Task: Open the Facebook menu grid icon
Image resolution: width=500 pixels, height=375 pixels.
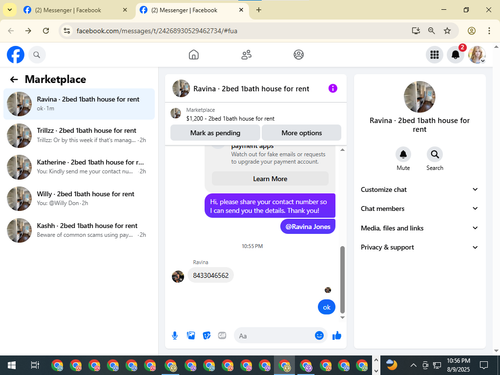Action: coord(434,55)
